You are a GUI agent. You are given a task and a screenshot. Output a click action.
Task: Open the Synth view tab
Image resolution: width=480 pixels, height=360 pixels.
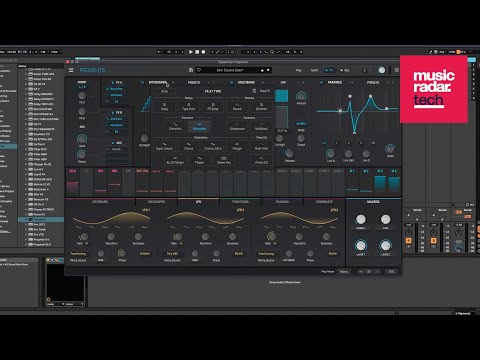[314, 70]
